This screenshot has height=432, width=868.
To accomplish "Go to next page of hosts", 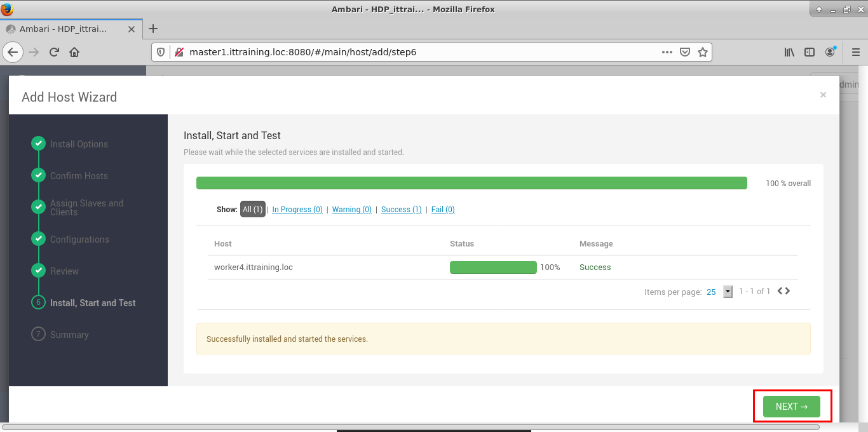I will (x=788, y=291).
